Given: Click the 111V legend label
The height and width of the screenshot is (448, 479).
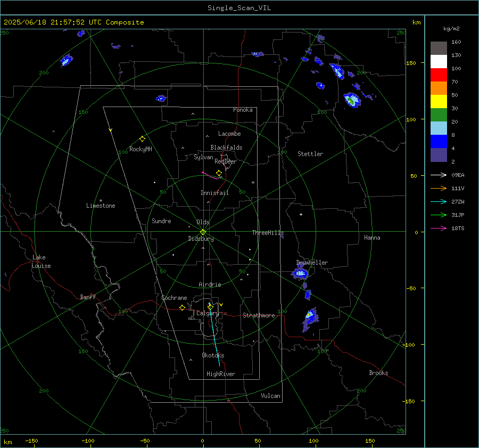Looking at the screenshot, I should 458,189.
